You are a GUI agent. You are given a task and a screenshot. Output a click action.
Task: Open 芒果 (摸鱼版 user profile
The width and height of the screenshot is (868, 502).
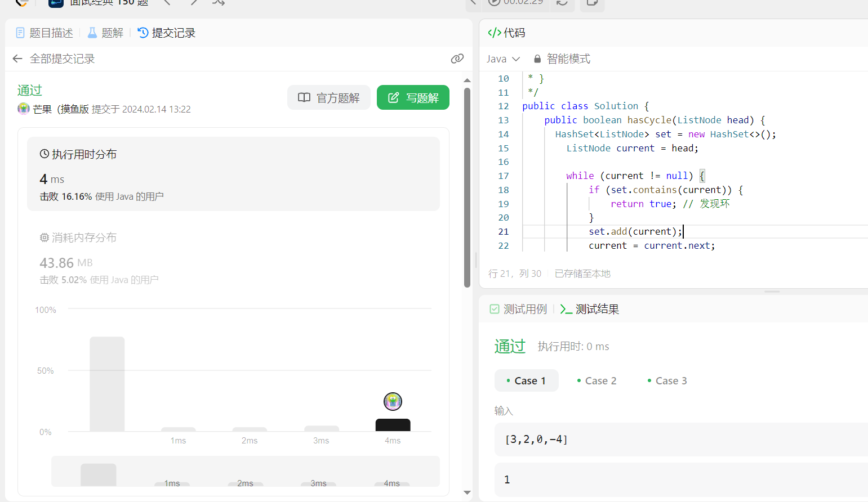coord(61,109)
